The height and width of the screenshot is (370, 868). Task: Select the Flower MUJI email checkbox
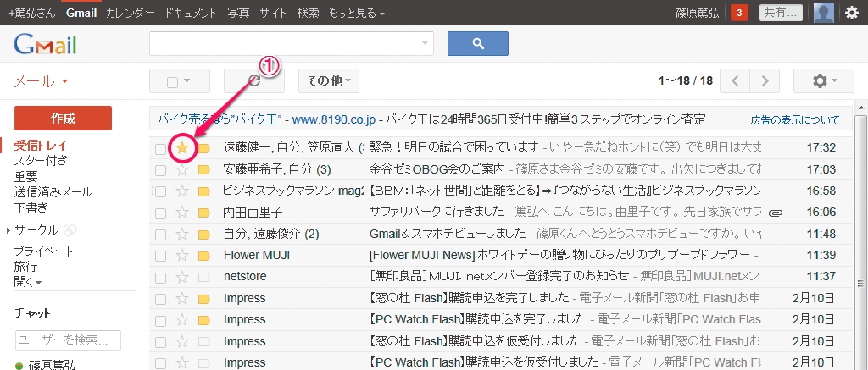[160, 255]
